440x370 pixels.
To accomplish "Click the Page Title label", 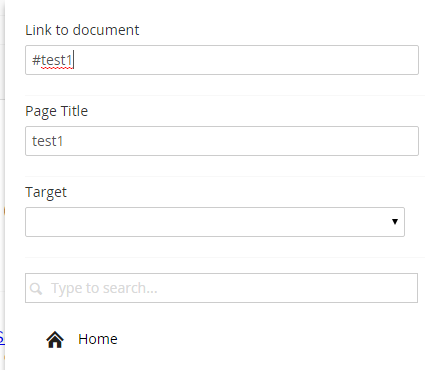I will click(57, 111).
